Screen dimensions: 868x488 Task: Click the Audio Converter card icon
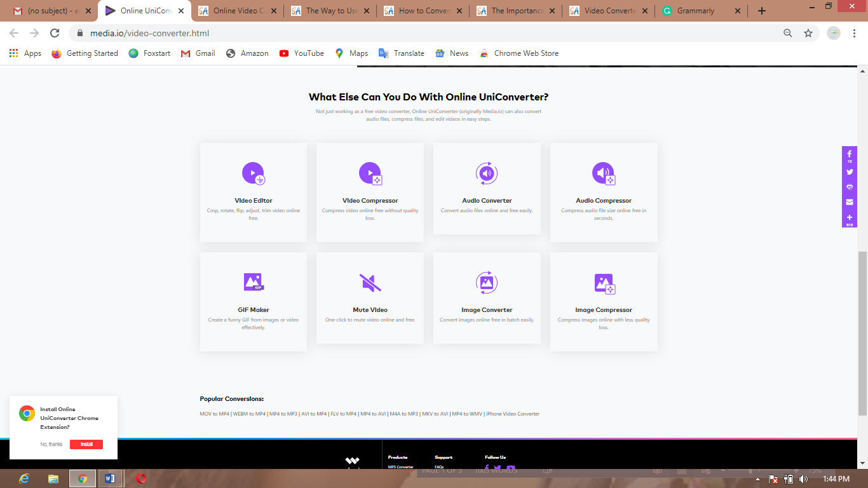click(x=487, y=173)
